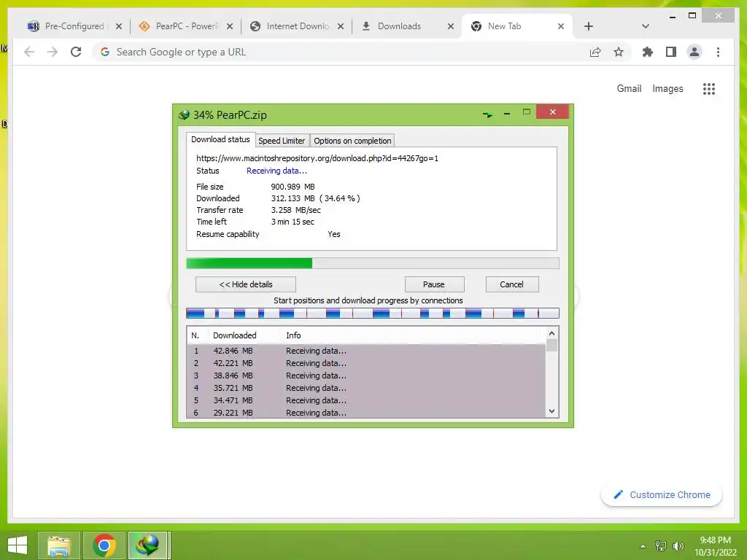Open a new tab with plus icon
This screenshot has width=747, height=560.
589,26
